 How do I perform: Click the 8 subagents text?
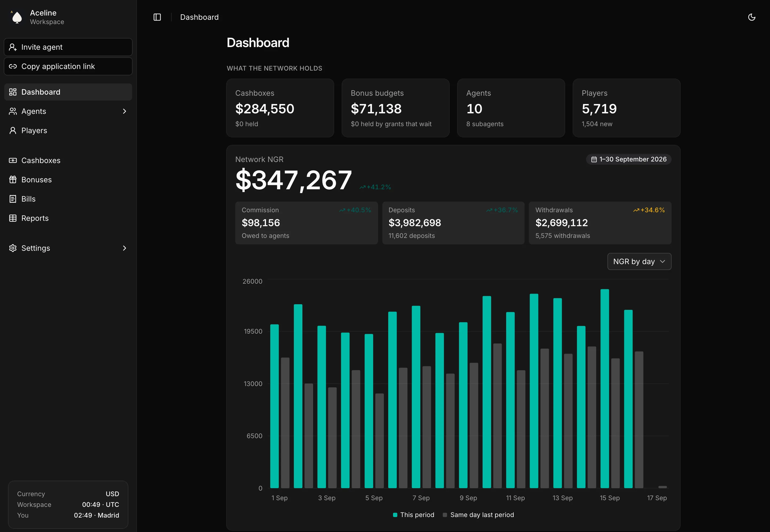(x=485, y=124)
